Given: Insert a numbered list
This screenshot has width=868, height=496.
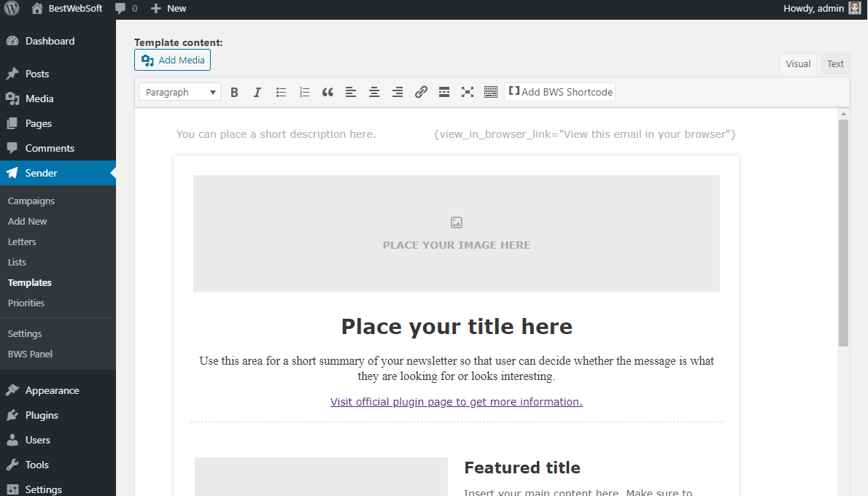Looking at the screenshot, I should tap(304, 92).
